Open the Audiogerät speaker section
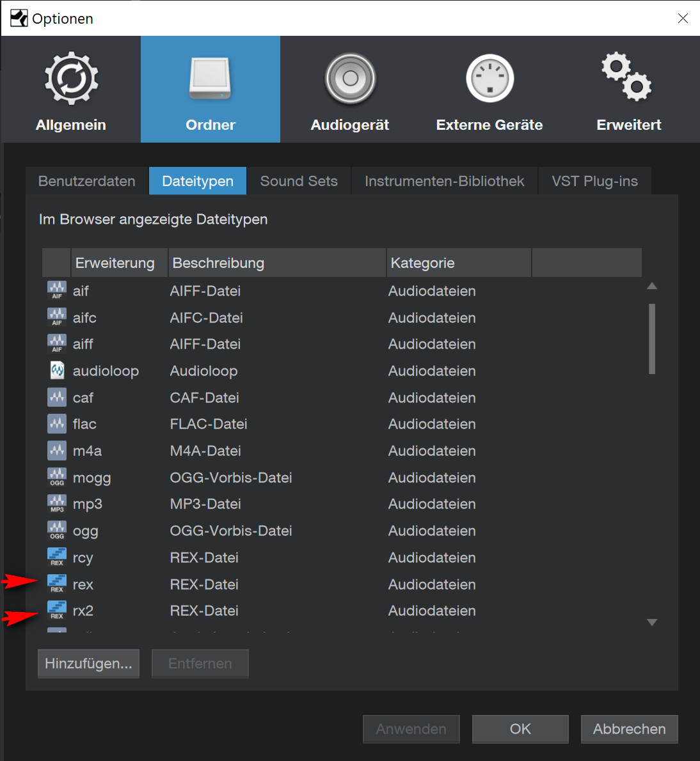Screen dimensions: 700x761 349,90
